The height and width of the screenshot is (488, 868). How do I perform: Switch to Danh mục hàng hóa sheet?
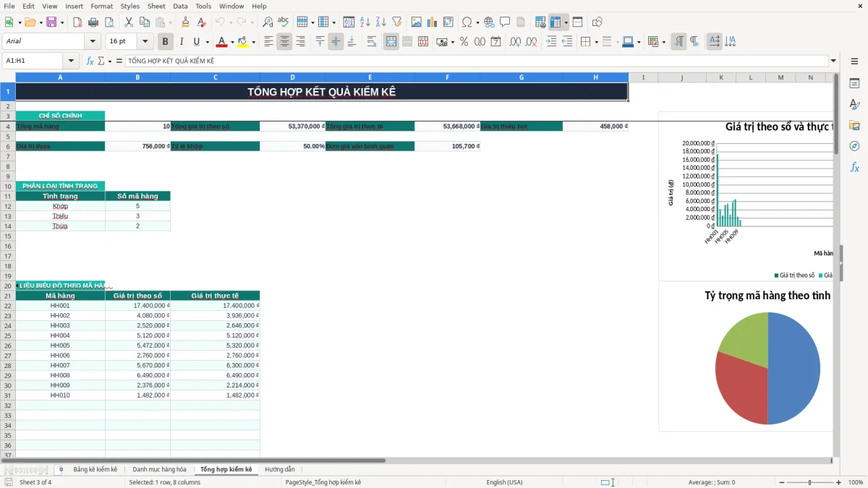point(159,469)
